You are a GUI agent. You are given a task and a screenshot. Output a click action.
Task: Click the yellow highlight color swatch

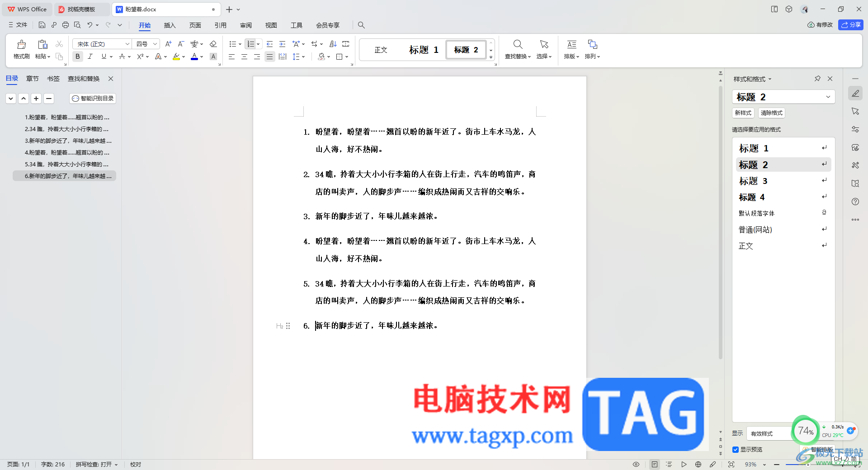point(176,57)
